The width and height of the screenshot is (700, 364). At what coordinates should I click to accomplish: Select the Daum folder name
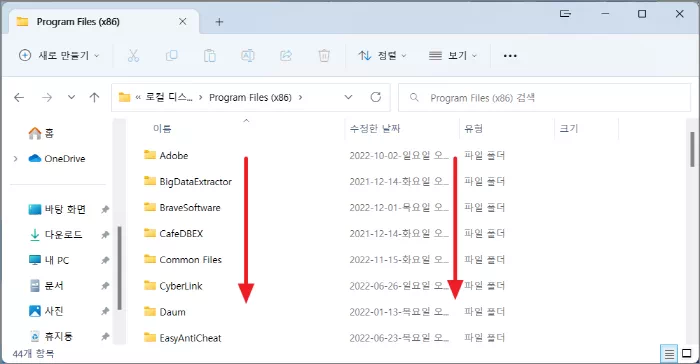tap(172, 312)
